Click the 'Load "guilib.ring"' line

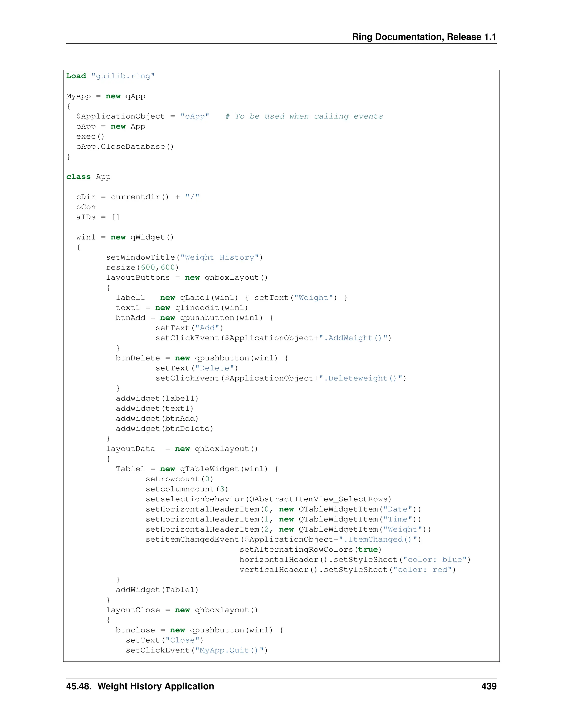(111, 76)
